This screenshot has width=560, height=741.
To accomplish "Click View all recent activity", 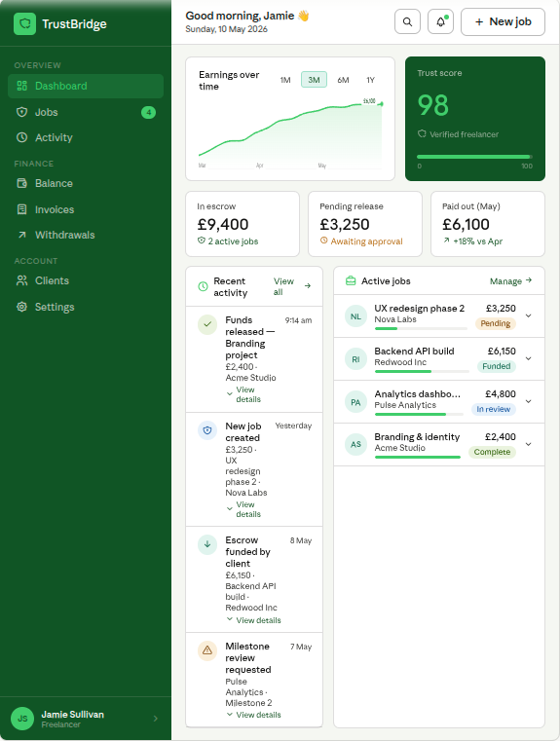I will click(291, 286).
